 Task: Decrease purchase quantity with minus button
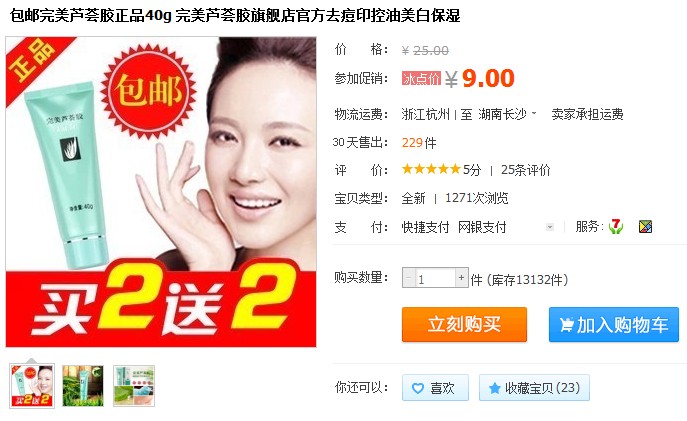pyautogui.click(x=409, y=278)
